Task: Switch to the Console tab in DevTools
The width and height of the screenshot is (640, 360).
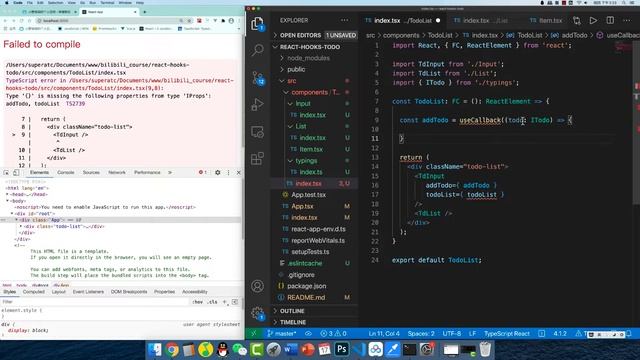Action: point(66,173)
